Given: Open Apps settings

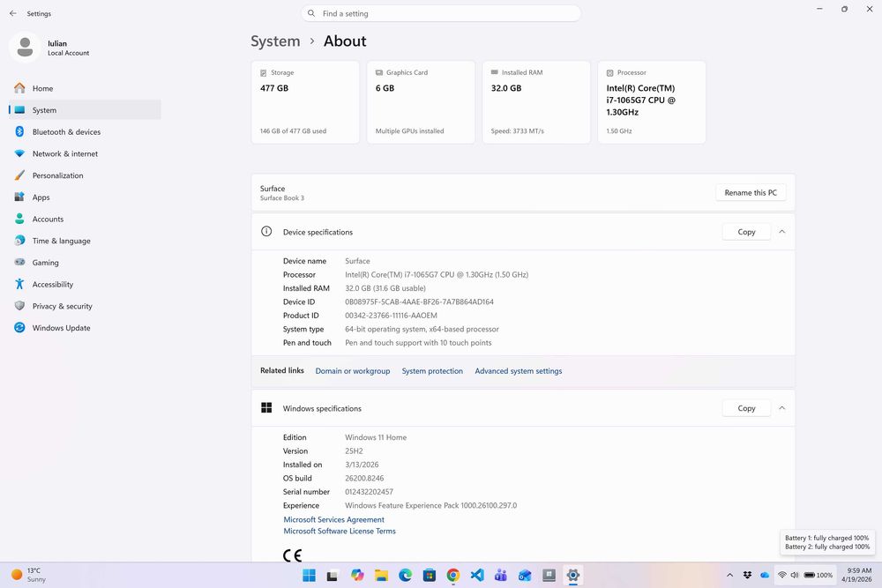Looking at the screenshot, I should pos(85,197).
